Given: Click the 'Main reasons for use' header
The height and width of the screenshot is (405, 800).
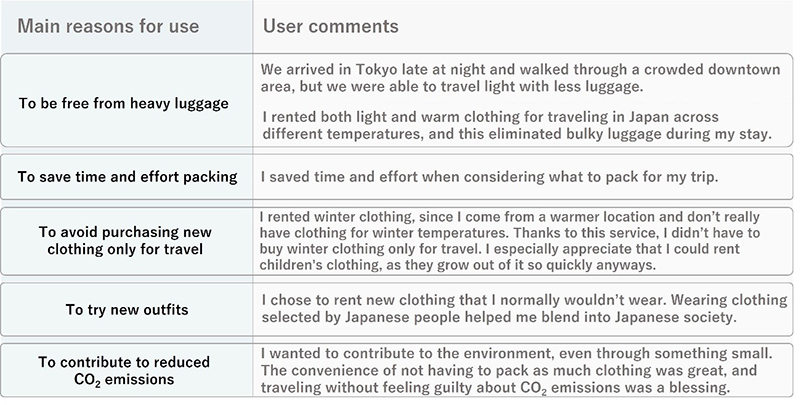Looking at the screenshot, I should point(108,26).
